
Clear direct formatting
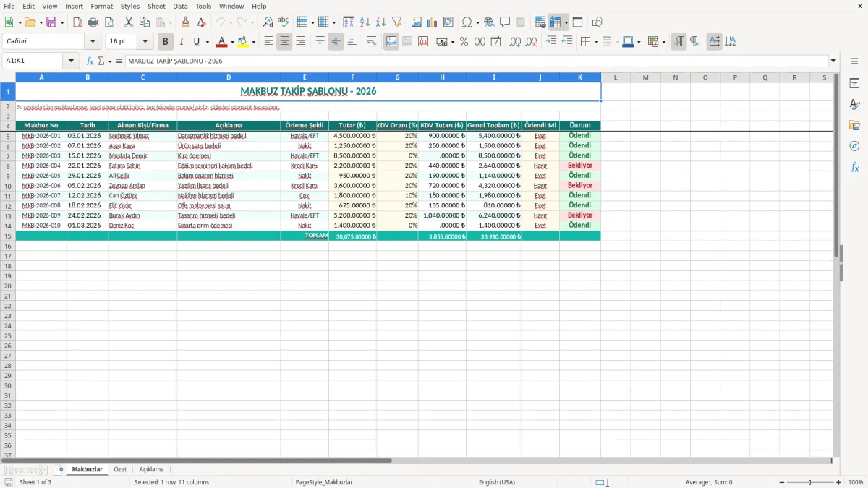(201, 22)
